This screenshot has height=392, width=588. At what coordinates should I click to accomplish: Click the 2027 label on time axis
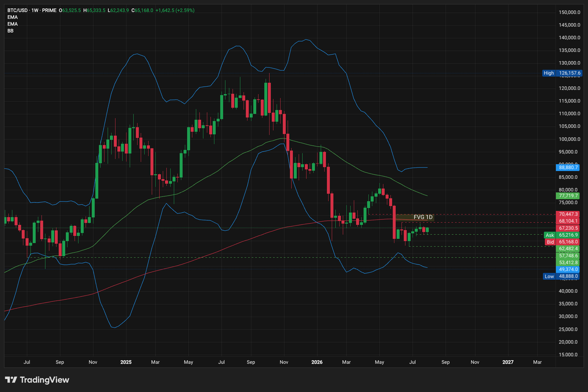coord(508,362)
